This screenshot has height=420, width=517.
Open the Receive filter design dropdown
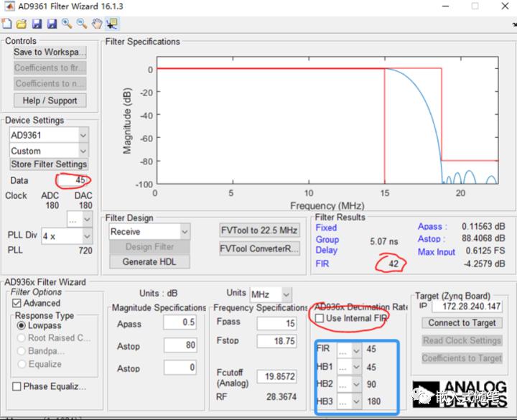(149, 231)
